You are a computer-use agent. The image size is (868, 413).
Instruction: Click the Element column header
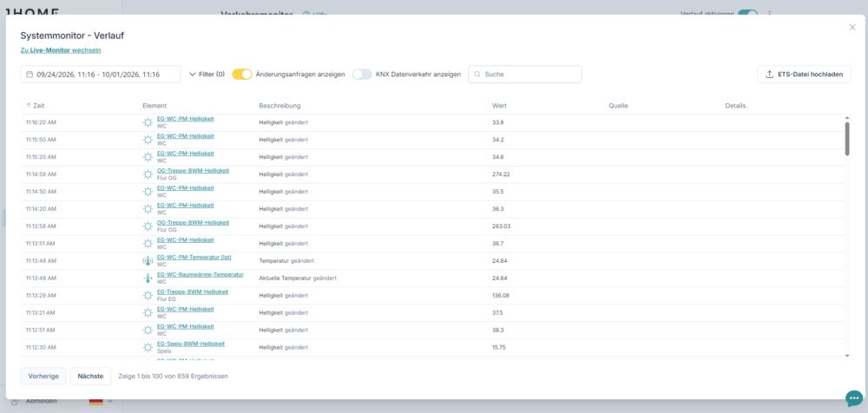pos(155,105)
